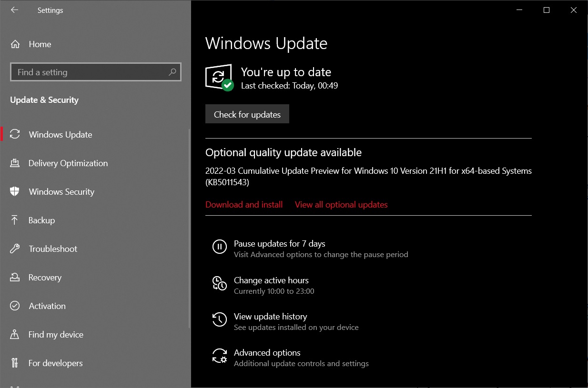Select Troubleshoot in the sidebar
588x388 pixels.
click(x=53, y=249)
